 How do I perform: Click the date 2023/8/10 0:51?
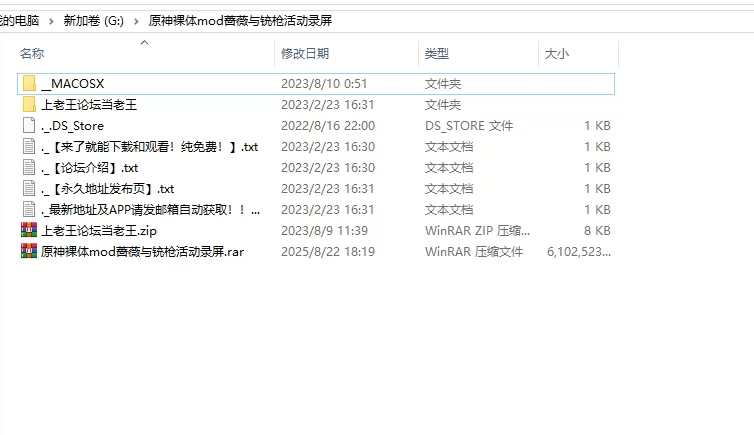[x=324, y=84]
